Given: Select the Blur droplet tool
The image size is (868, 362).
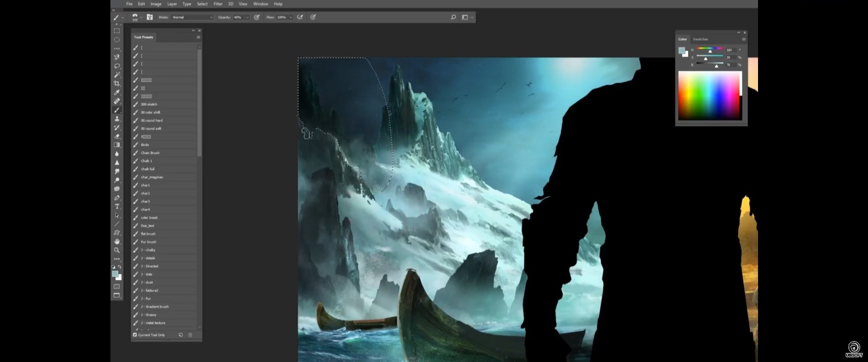Looking at the screenshot, I should click(x=117, y=154).
